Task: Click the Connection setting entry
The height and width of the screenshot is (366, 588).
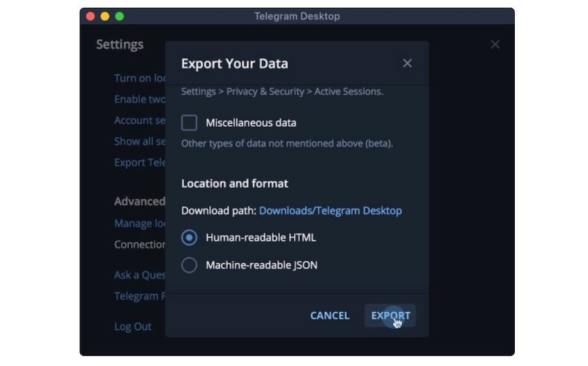Action: [x=139, y=244]
